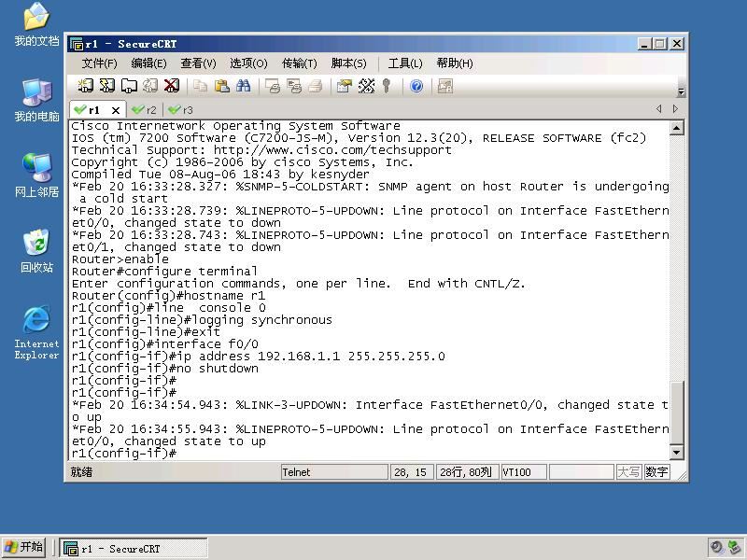
Task: Open Session Options properties icon
Action: click(344, 86)
